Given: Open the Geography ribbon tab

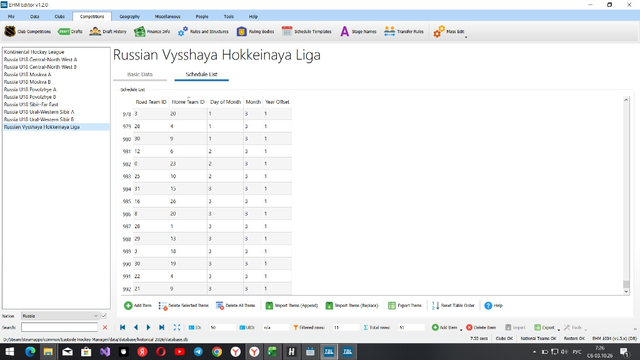Looking at the screenshot, I should tap(129, 16).
